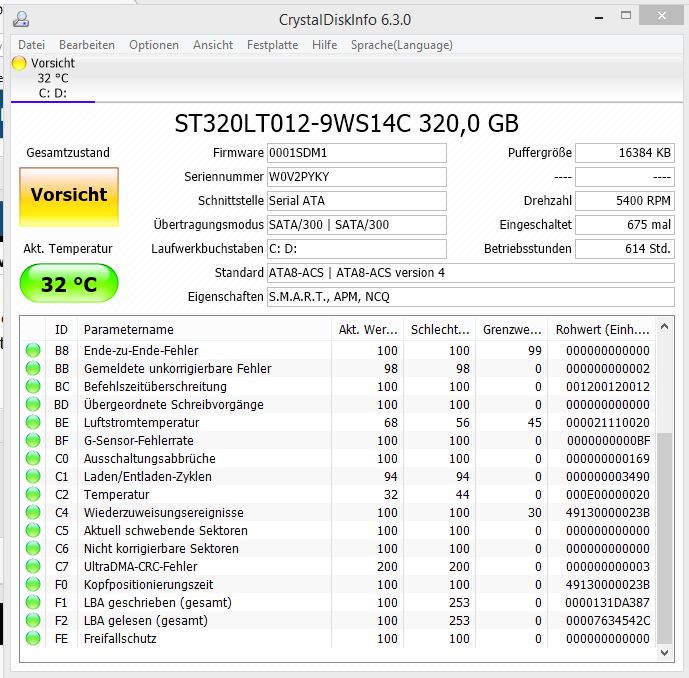Click status circle for LBA geschrieben row
Viewport: 689px width, 678px height.
pyautogui.click(x=33, y=602)
